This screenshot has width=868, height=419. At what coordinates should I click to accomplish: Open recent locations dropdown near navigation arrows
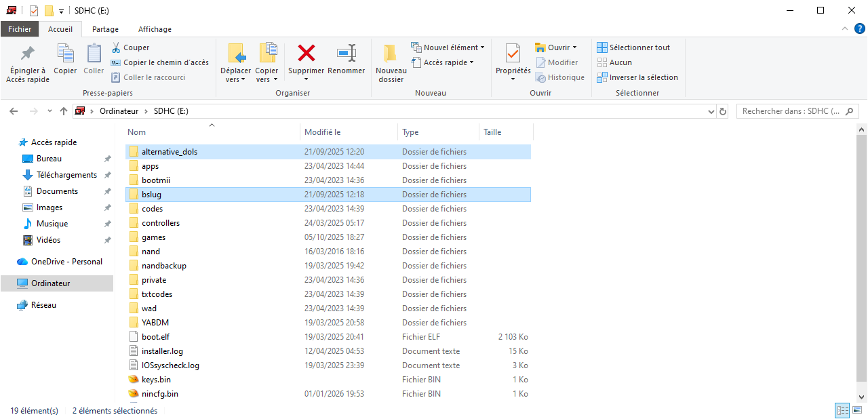coord(50,111)
